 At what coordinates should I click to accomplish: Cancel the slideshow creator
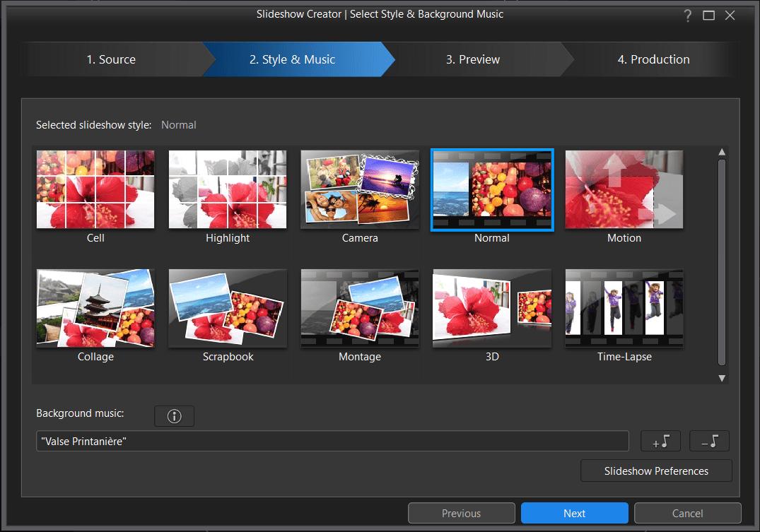click(687, 513)
